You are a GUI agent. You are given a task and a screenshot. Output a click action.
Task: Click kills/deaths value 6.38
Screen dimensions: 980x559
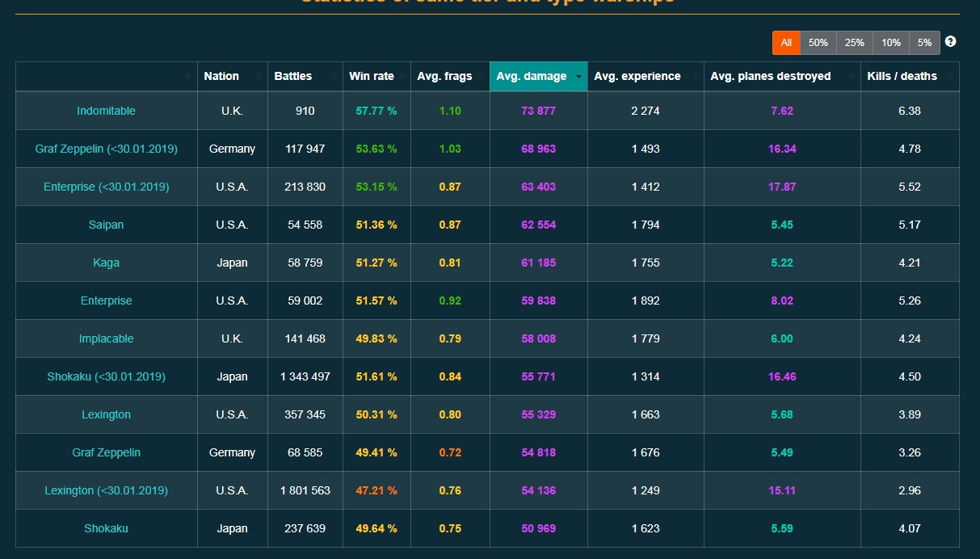pyautogui.click(x=910, y=111)
